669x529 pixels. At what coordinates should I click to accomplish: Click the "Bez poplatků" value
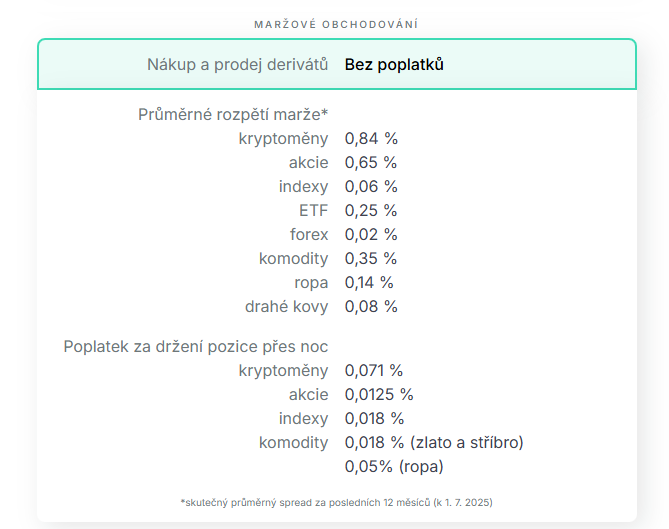click(x=394, y=64)
